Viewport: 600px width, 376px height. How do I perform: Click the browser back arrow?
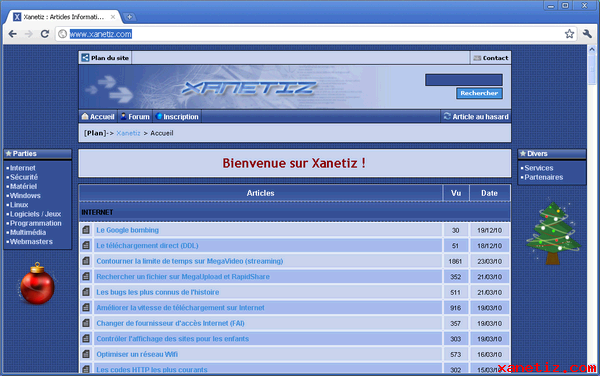pyautogui.click(x=13, y=34)
